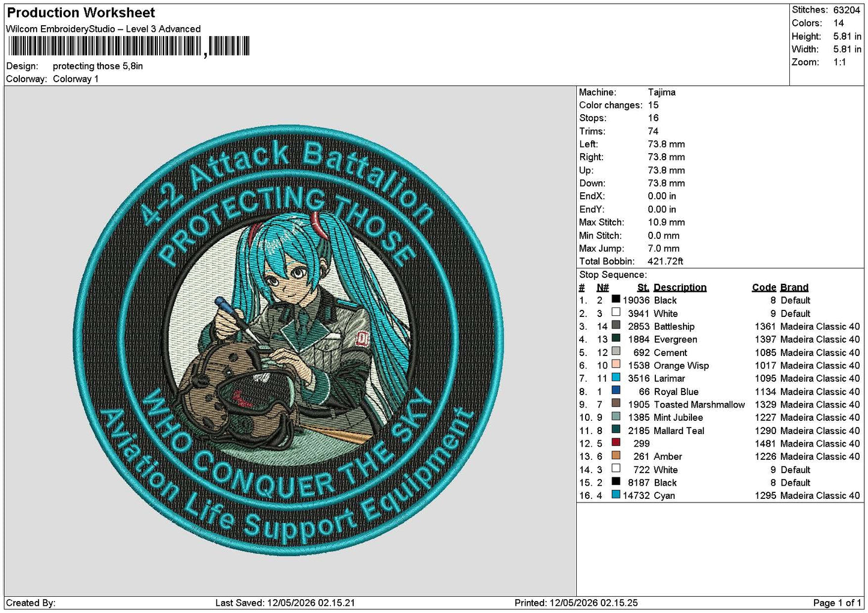Click the Black swatch in stop row 15
Viewport: 868px width, 613px height.
pyautogui.click(x=616, y=482)
